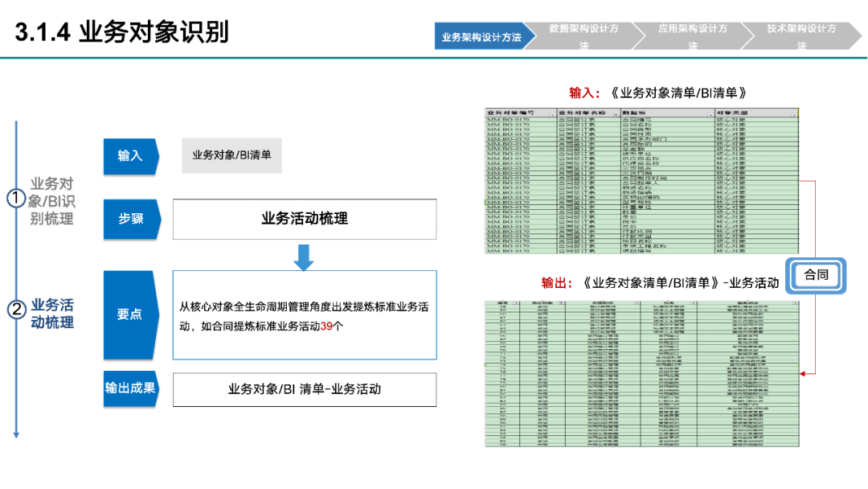Switch to the 应用架构设计方法 chevron tab

pyautogui.click(x=693, y=36)
